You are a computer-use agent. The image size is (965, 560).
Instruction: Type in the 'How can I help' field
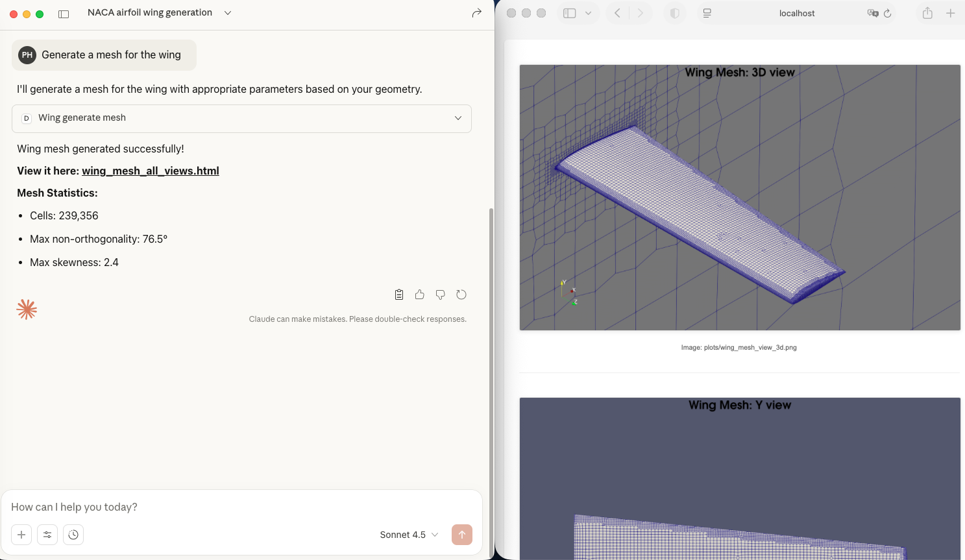[240, 507]
